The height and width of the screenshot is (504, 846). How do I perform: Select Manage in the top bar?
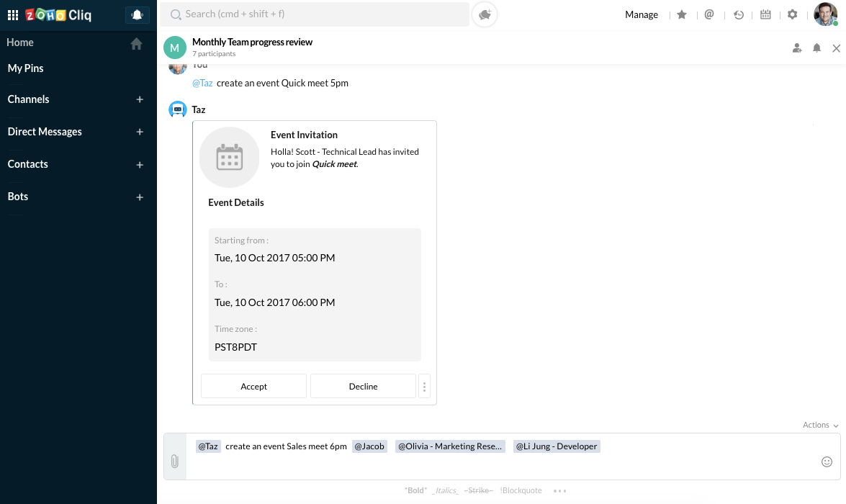pyautogui.click(x=641, y=14)
